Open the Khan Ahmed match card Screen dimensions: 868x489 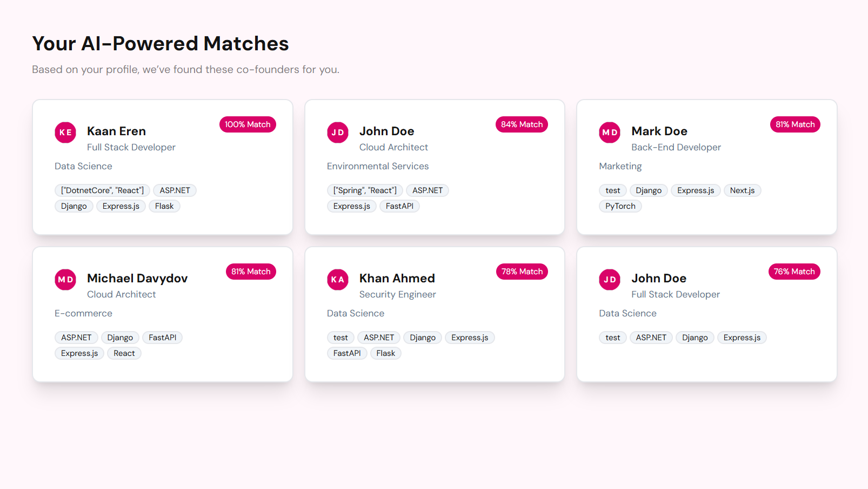point(435,314)
